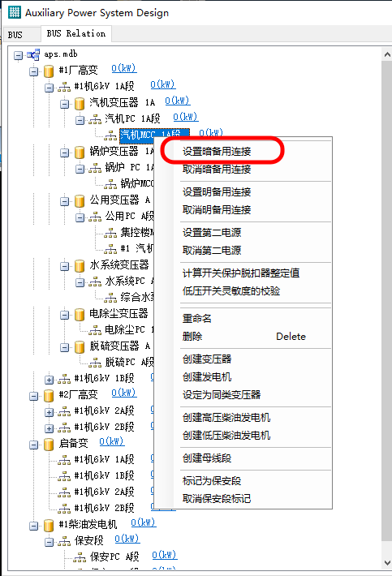Image resolution: width=392 pixels, height=576 pixels.
Task: Click the Auxiliary Power System Design title icon
Action: tap(15, 12)
